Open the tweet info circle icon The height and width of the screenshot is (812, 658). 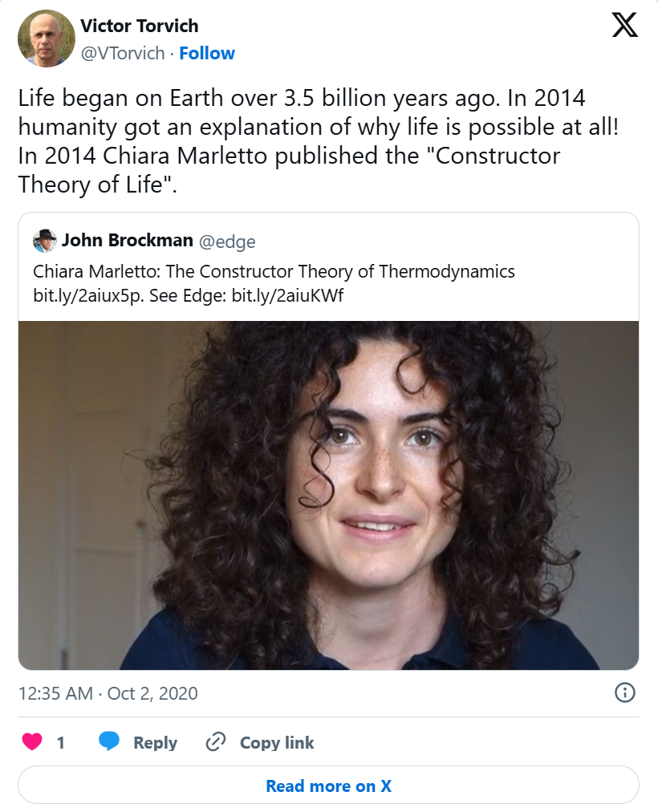(625, 692)
